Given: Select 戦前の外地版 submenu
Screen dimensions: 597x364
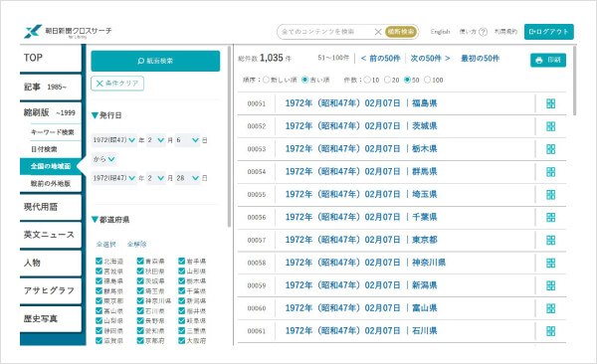Looking at the screenshot, I should click(51, 184).
